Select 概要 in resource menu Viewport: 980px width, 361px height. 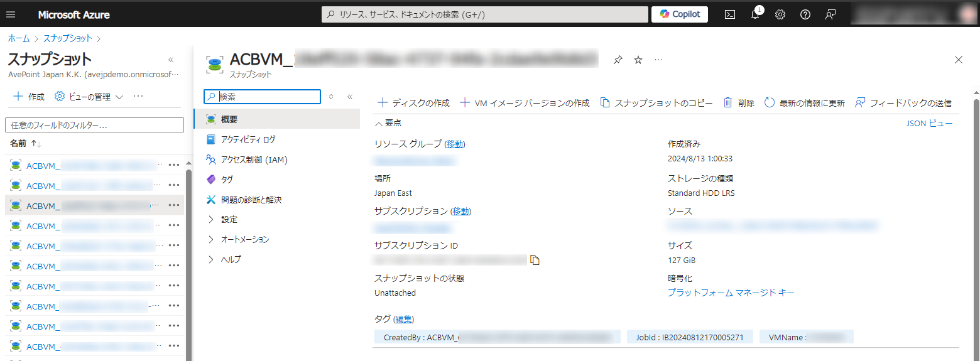pyautogui.click(x=276, y=119)
